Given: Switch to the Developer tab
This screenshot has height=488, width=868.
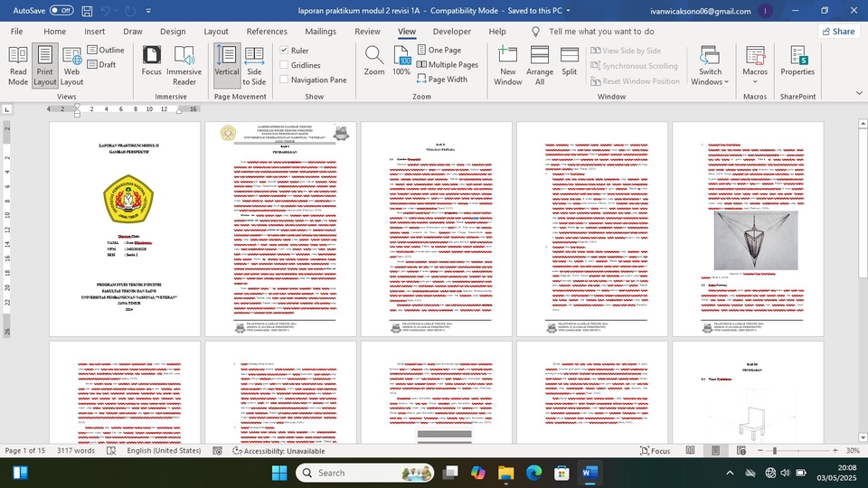Looking at the screenshot, I should pos(452,32).
